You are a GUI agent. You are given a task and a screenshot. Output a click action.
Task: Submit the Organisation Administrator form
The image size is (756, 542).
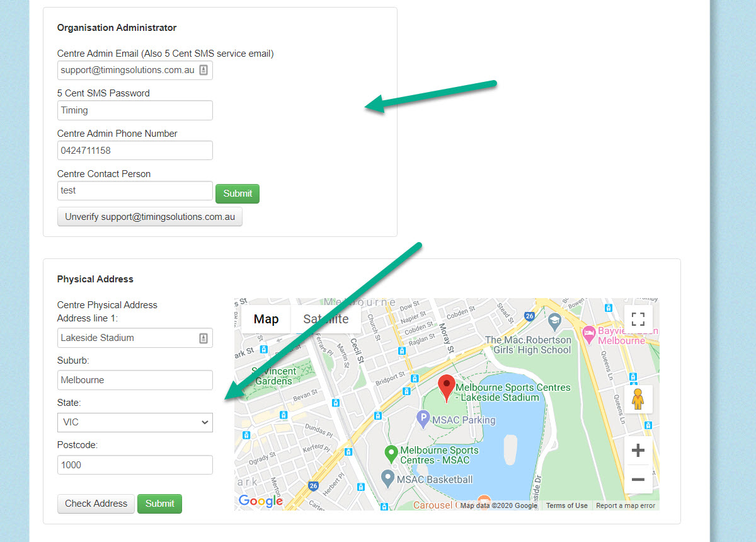pos(238,193)
